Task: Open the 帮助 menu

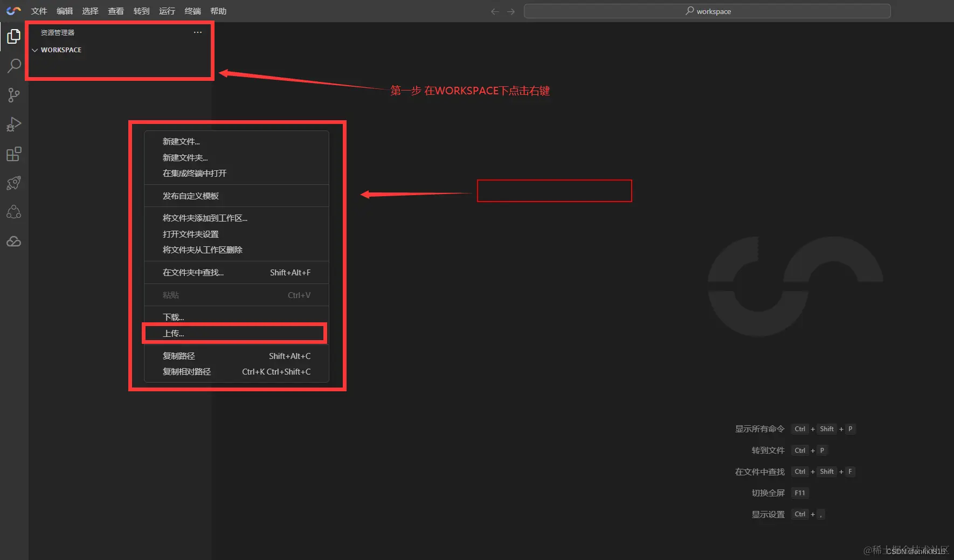Action: coord(218,11)
